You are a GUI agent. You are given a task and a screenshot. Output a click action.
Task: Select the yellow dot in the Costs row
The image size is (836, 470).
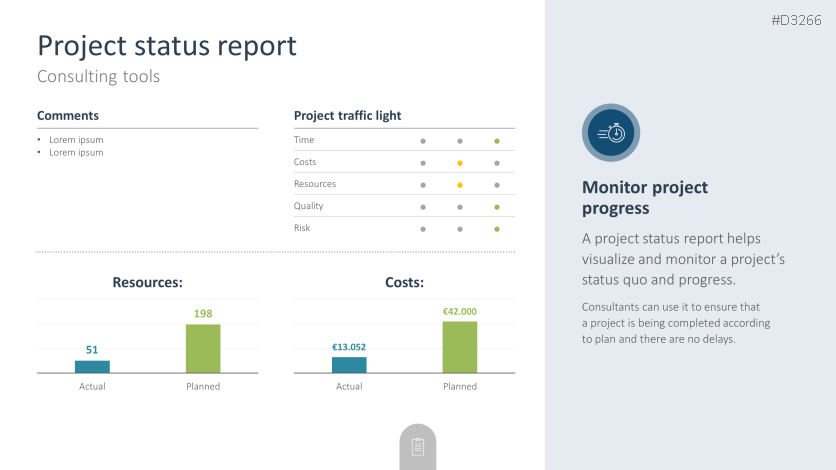pos(460,163)
